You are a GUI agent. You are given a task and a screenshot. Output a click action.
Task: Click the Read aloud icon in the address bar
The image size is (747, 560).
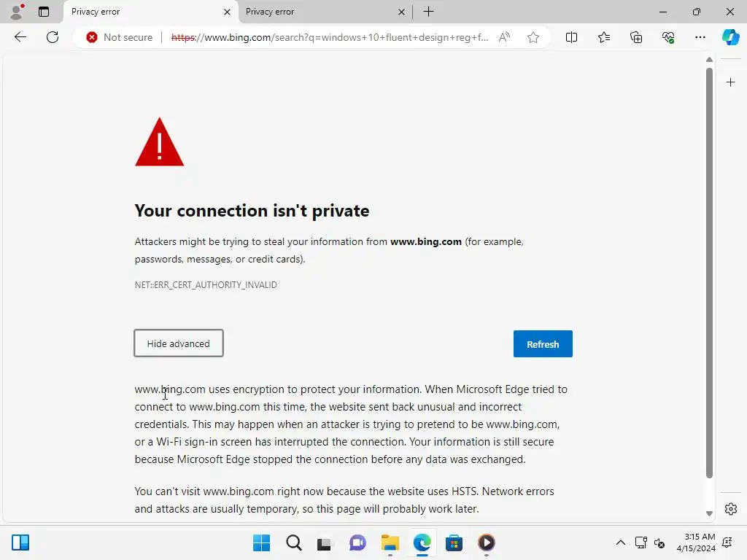coord(504,37)
